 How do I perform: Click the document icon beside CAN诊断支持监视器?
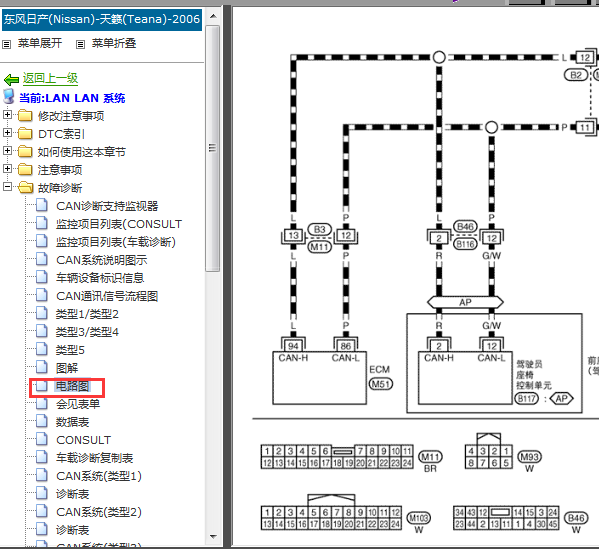pos(42,205)
